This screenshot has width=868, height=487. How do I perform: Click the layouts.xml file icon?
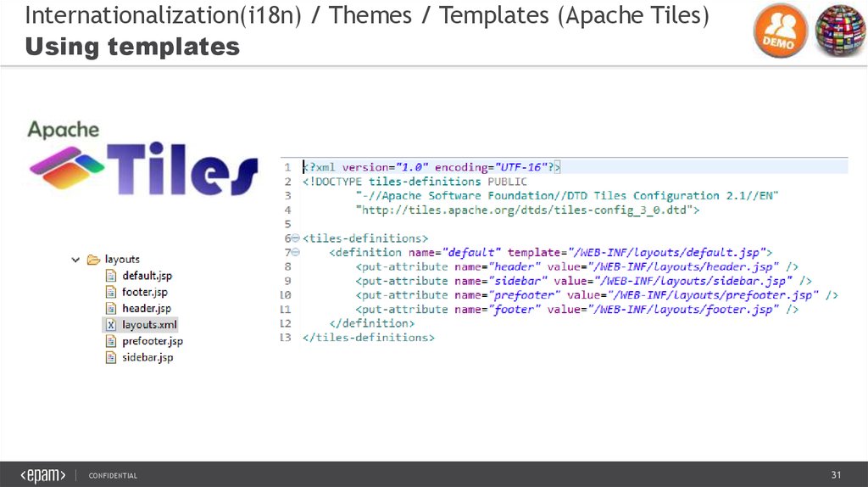(x=110, y=324)
